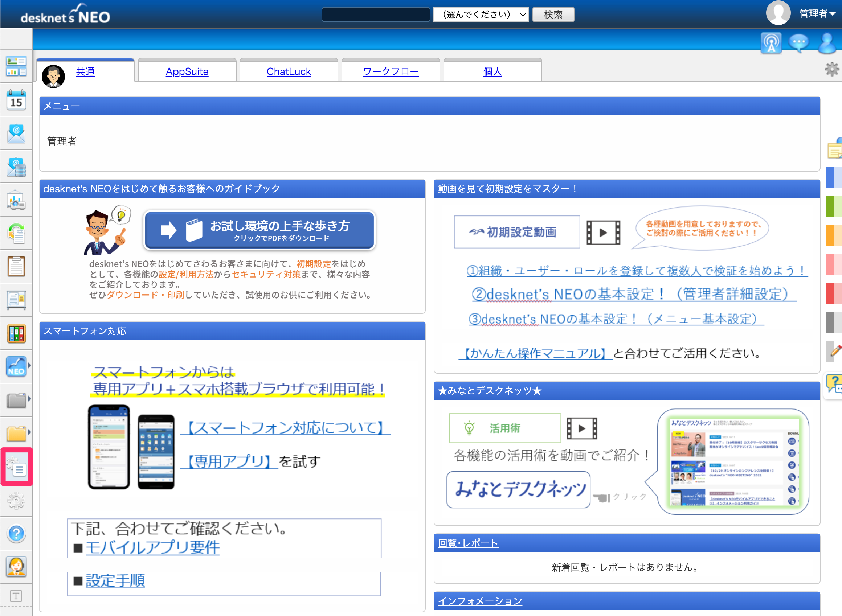
Task: Open the portal icon in the left sidebar
Action: tap(16, 66)
